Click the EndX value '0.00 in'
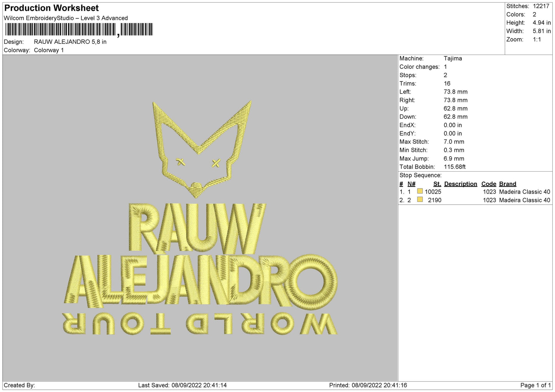 (453, 125)
